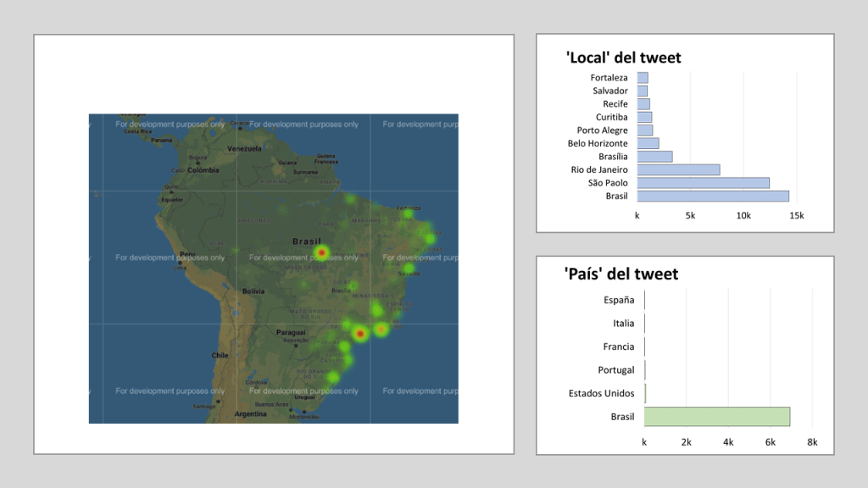868x488 pixels.
Task: Select the Recife bar
Action: (643, 104)
